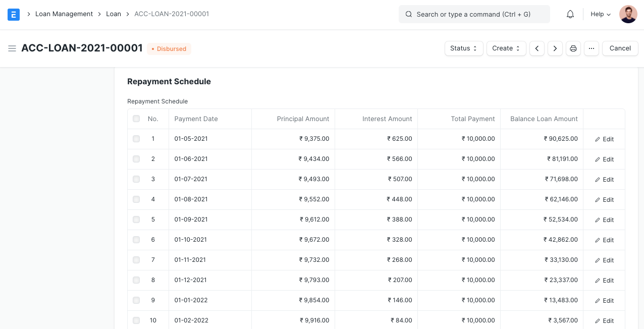The height and width of the screenshot is (329, 644).
Task: Go to the next loan record
Action: [x=555, y=48]
